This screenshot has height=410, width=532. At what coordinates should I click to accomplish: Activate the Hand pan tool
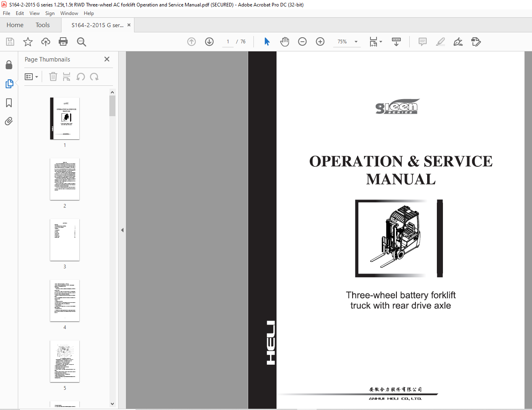(285, 42)
